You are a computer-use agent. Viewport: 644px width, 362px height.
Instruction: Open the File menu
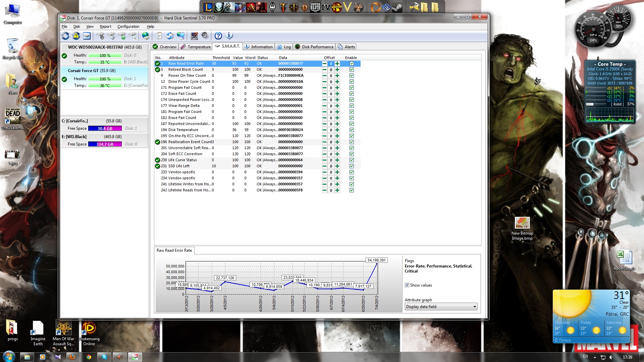64,26
